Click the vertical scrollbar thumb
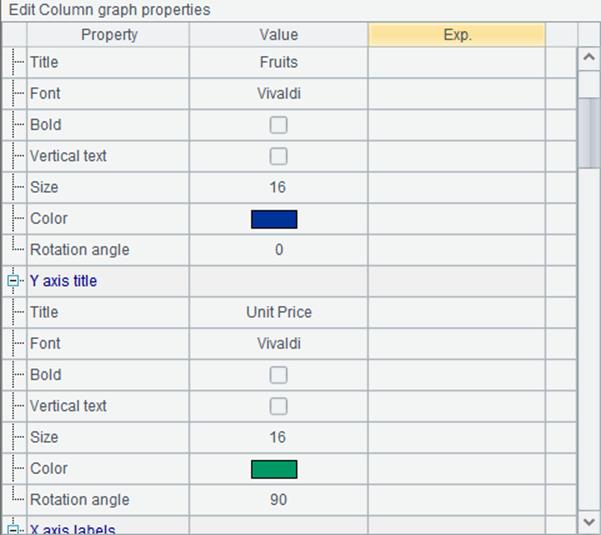Viewport: 601px width, 535px height. tap(589, 133)
